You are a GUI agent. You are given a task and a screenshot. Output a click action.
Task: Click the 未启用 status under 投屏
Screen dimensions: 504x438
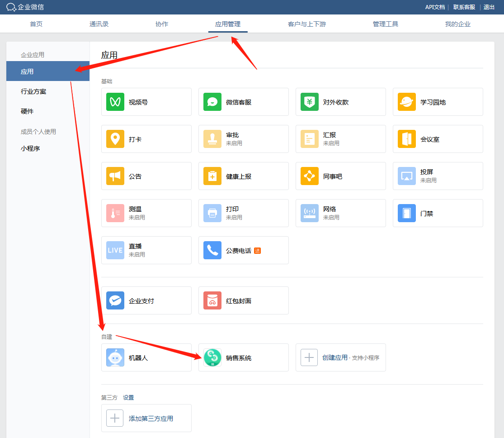[x=429, y=180]
